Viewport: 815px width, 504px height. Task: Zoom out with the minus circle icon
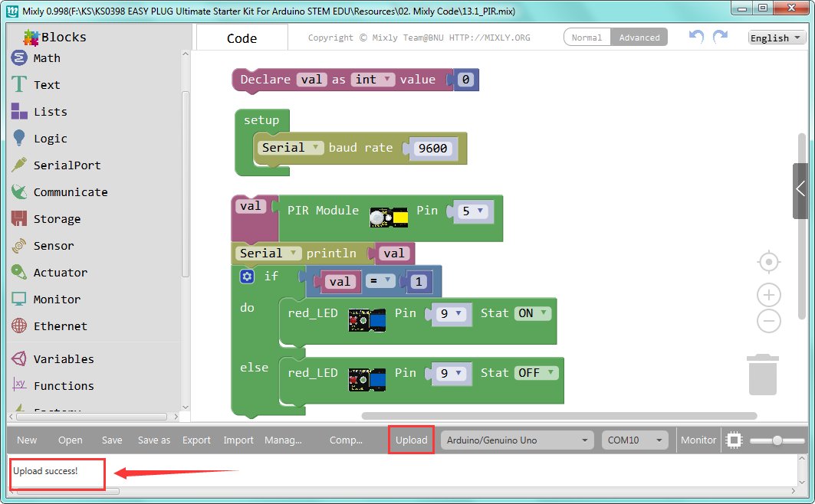click(769, 321)
